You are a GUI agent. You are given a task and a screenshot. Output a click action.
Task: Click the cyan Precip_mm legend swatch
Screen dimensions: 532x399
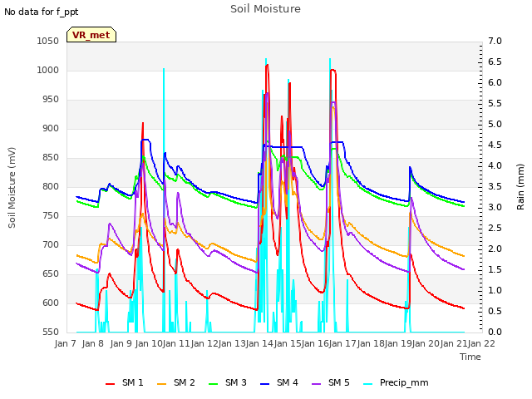(368, 383)
